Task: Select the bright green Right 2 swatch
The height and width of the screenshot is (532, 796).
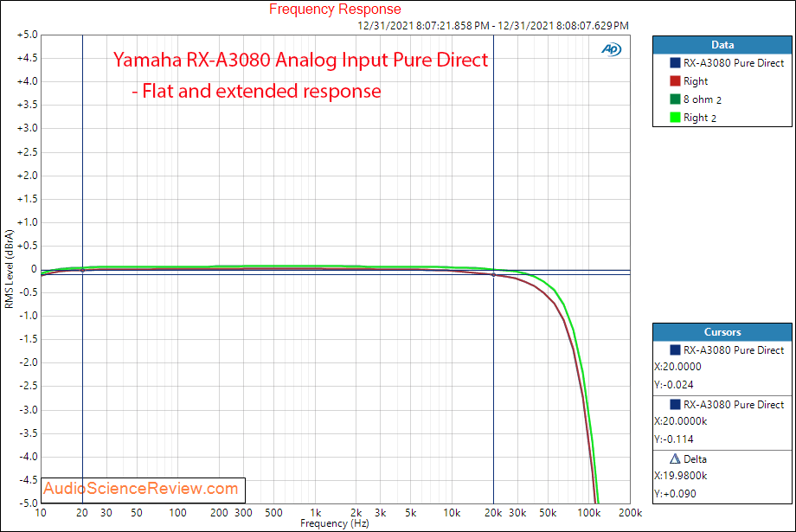Action: tap(675, 118)
